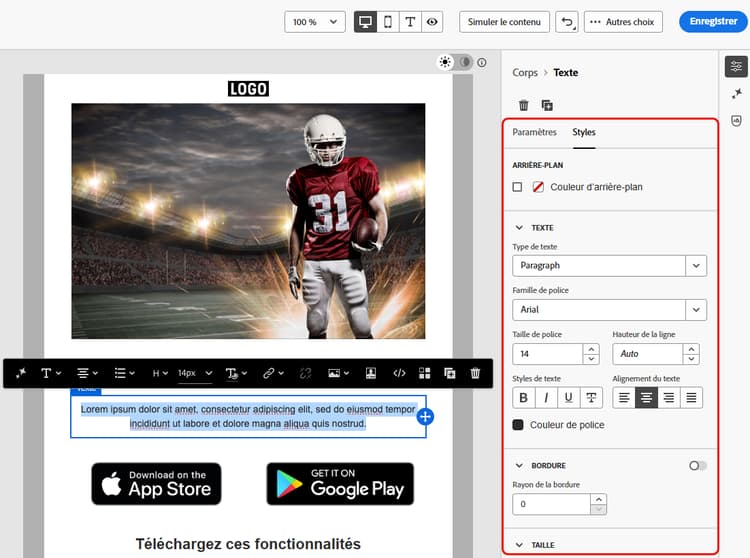Open the text style T menu in toolbar
The image size is (750, 558).
236,373
